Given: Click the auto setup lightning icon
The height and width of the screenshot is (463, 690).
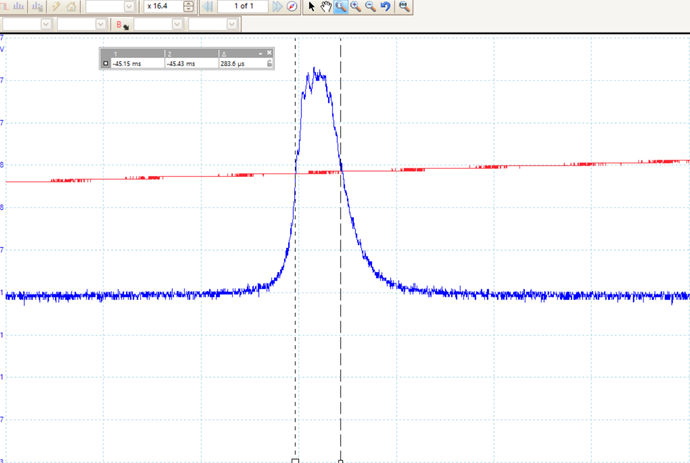Looking at the screenshot, I should [56, 6].
